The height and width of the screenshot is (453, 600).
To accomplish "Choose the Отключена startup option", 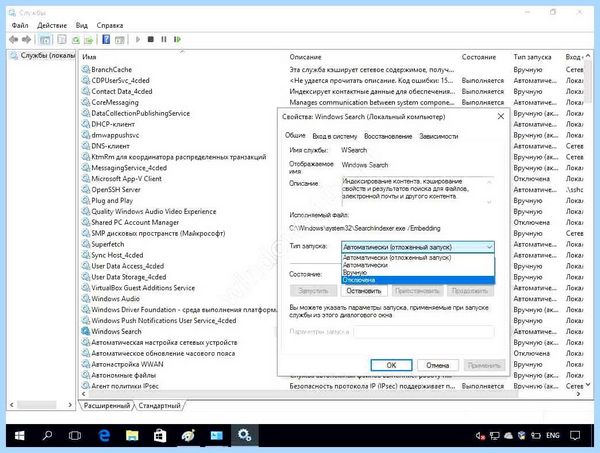I will pyautogui.click(x=417, y=280).
